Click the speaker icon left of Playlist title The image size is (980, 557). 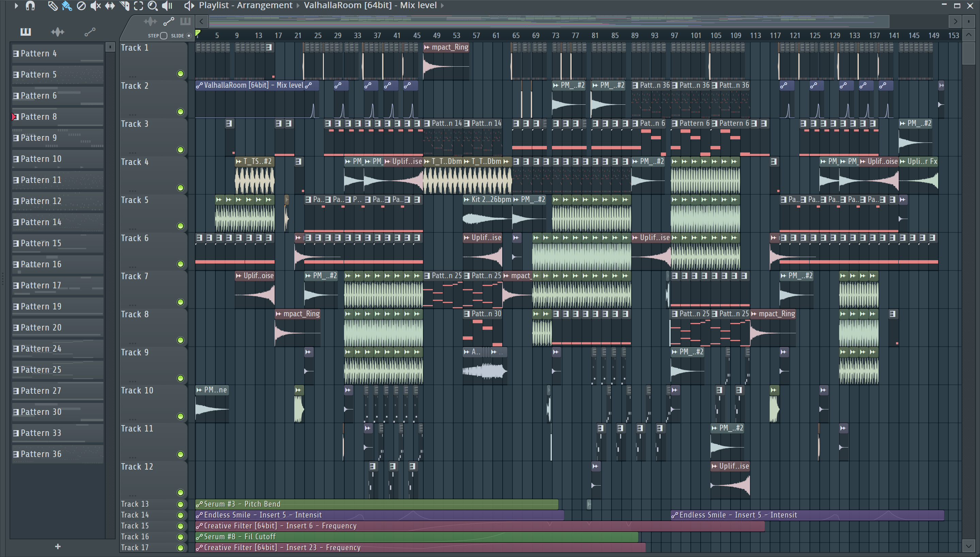189,6
